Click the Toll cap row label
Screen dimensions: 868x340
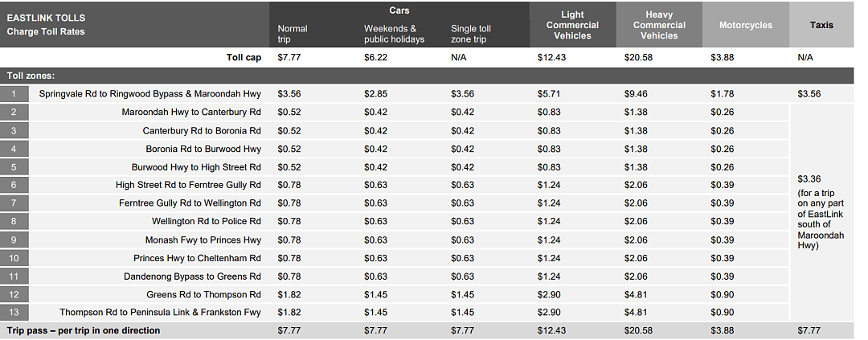point(244,57)
